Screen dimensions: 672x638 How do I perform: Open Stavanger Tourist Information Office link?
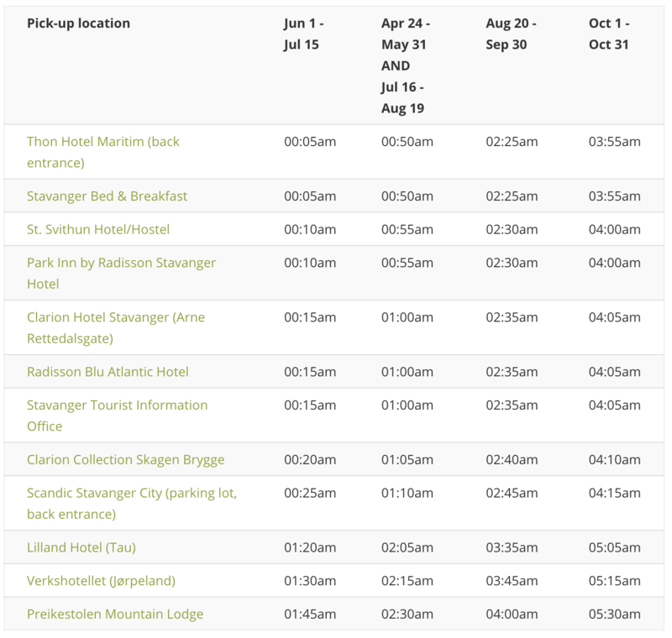117,405
